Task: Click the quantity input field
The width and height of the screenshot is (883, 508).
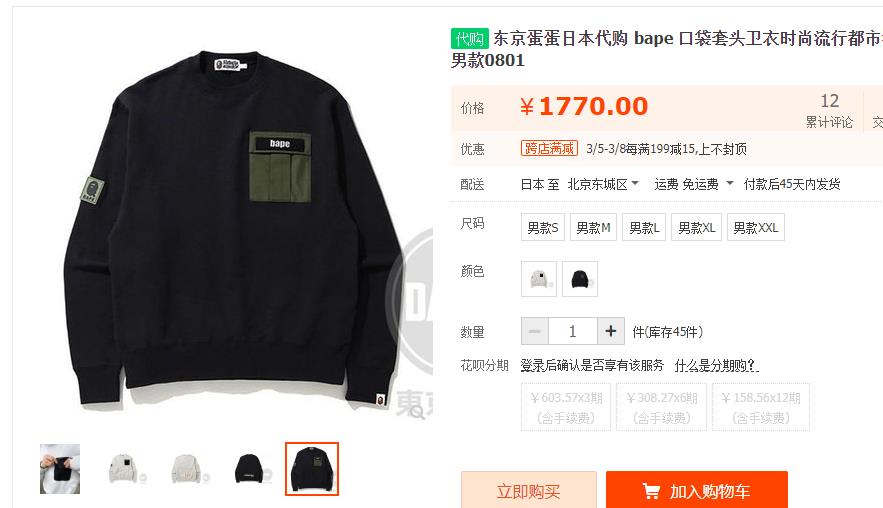Action: coord(573,331)
